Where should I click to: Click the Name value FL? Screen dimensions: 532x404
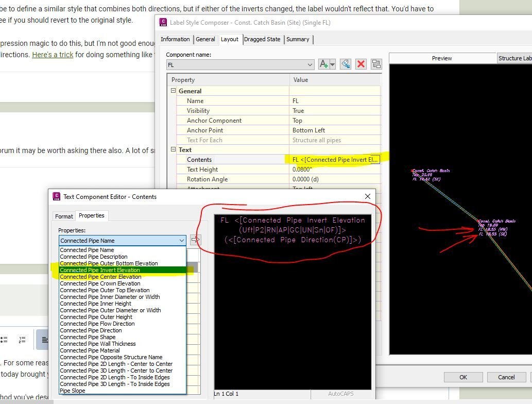[335, 101]
